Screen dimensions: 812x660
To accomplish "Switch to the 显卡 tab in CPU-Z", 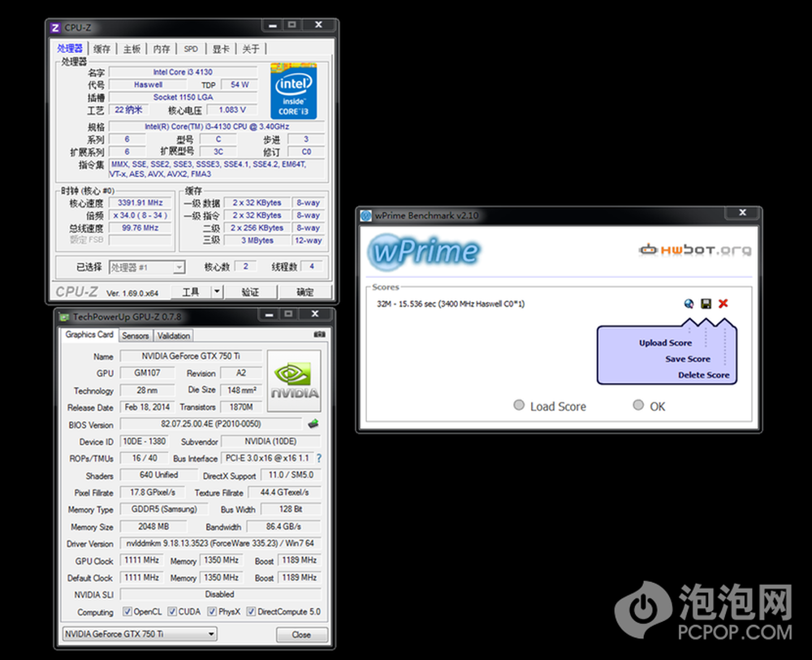I will tap(221, 49).
